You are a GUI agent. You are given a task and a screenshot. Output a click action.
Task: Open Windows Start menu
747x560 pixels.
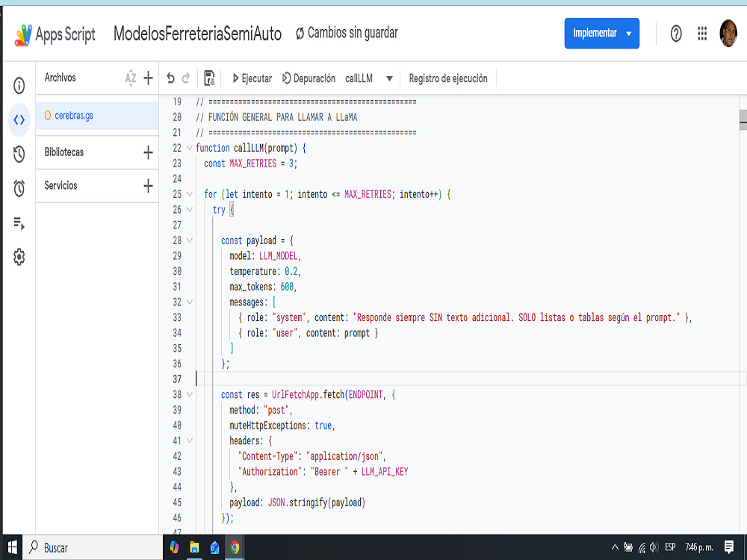click(x=13, y=547)
